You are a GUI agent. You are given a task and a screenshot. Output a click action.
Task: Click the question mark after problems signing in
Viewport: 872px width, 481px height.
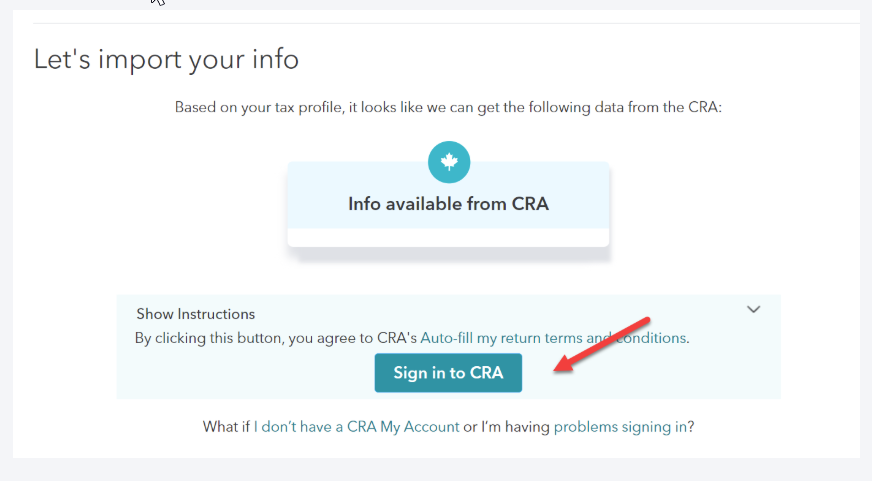(x=691, y=427)
